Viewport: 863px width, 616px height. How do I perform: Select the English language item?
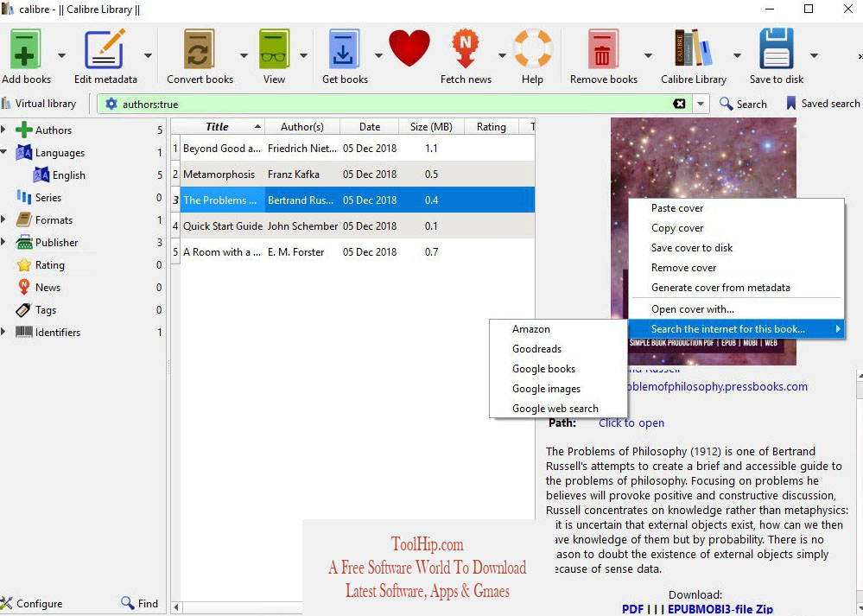69,175
